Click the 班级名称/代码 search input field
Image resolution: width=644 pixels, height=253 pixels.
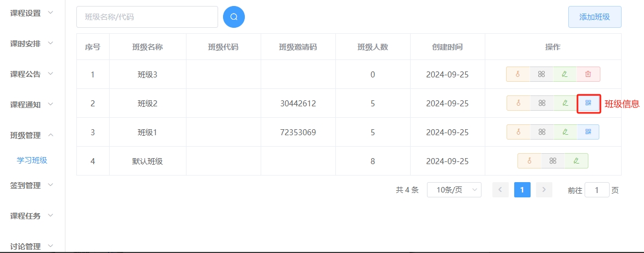click(147, 17)
